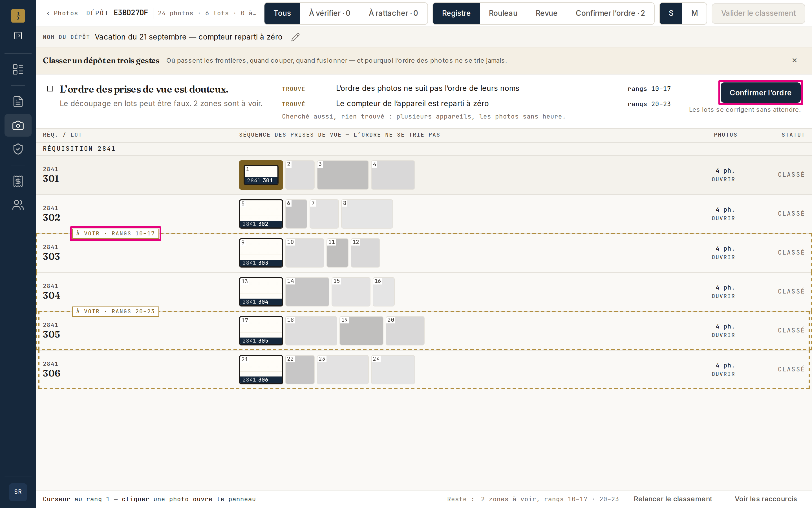The width and height of the screenshot is (812, 508).
Task: Edit the depot name with pencil icon
Action: (295, 37)
